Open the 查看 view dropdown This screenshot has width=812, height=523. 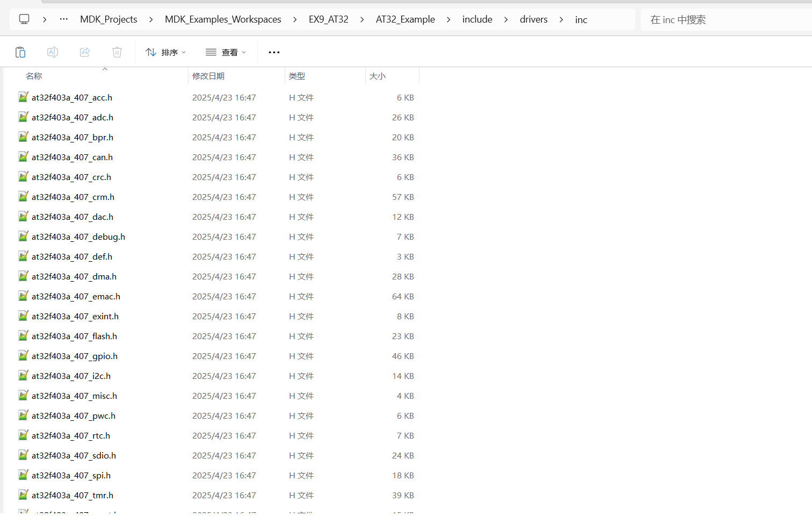coord(226,52)
